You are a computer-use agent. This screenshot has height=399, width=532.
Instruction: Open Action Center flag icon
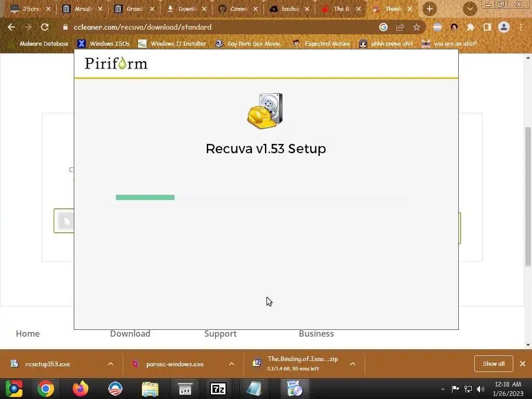pyautogui.click(x=455, y=389)
